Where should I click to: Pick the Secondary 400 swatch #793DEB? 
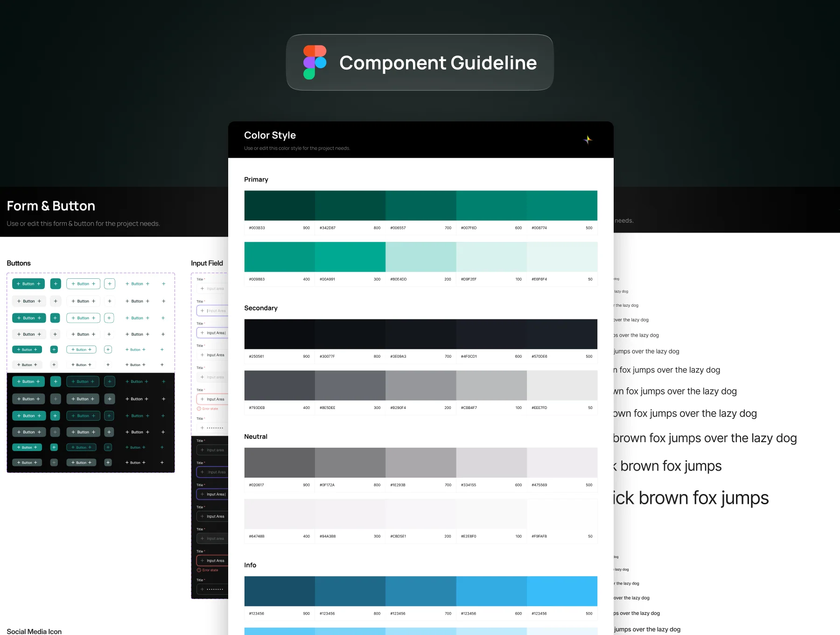(x=280, y=385)
